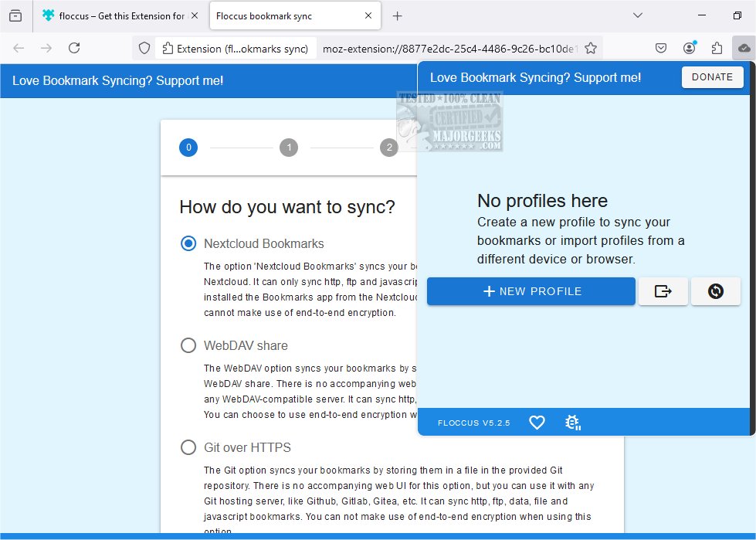This screenshot has height=540, width=756.
Task: Expand the list all tabs dropdown
Action: pyautogui.click(x=638, y=15)
